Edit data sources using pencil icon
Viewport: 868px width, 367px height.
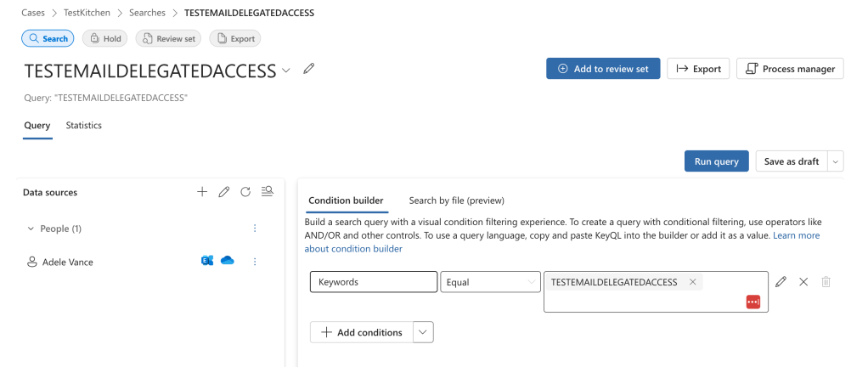click(x=224, y=192)
